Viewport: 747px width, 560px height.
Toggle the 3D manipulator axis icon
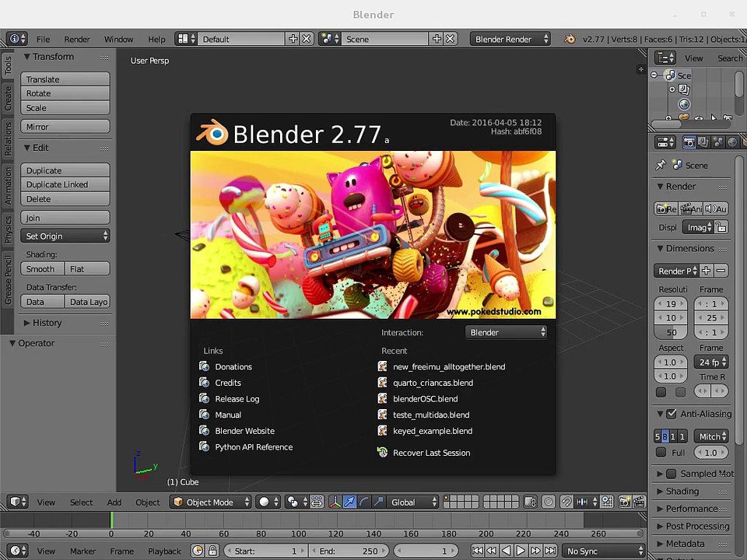tap(335, 502)
